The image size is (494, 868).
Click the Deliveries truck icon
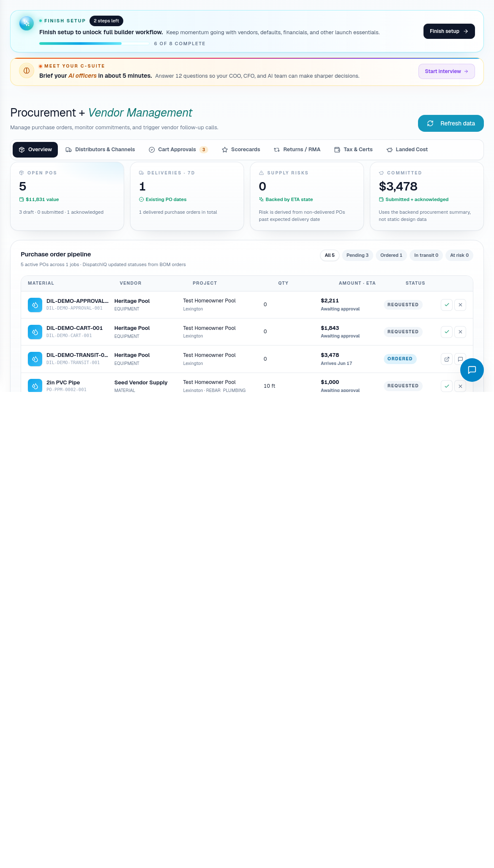pos(141,173)
